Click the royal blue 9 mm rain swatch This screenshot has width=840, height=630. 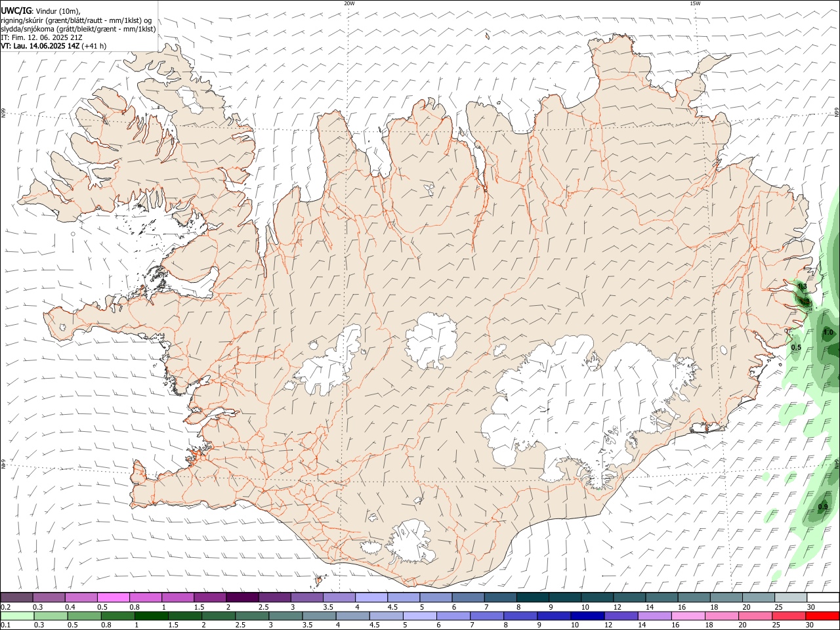(x=554, y=616)
